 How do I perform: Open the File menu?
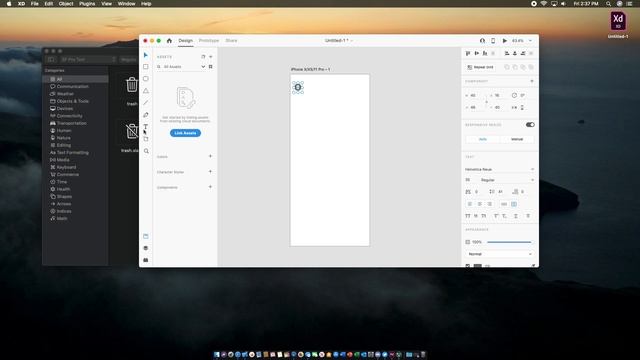(x=35, y=4)
